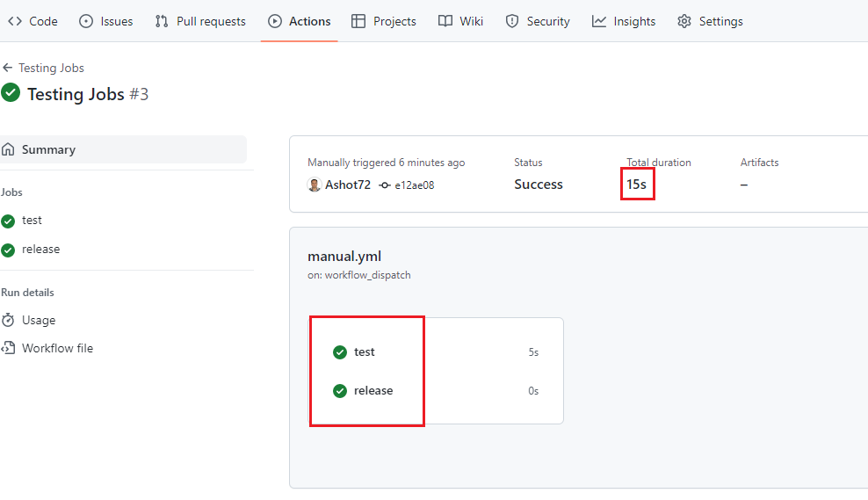Open repository Settings tab
This screenshot has height=500, width=868.
pyautogui.click(x=710, y=21)
